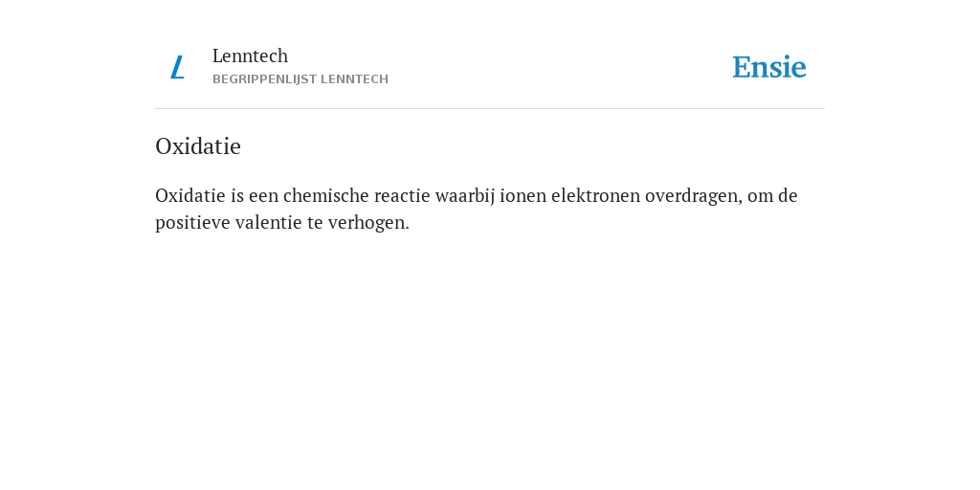Click the Oxidatie heading
980x490 pixels.
coord(198,146)
